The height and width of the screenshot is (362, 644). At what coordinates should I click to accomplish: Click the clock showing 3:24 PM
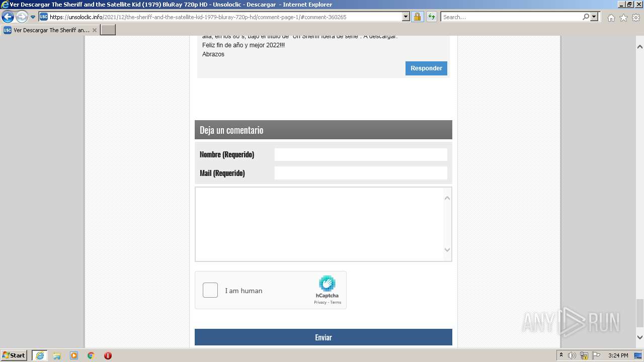pyautogui.click(x=618, y=355)
